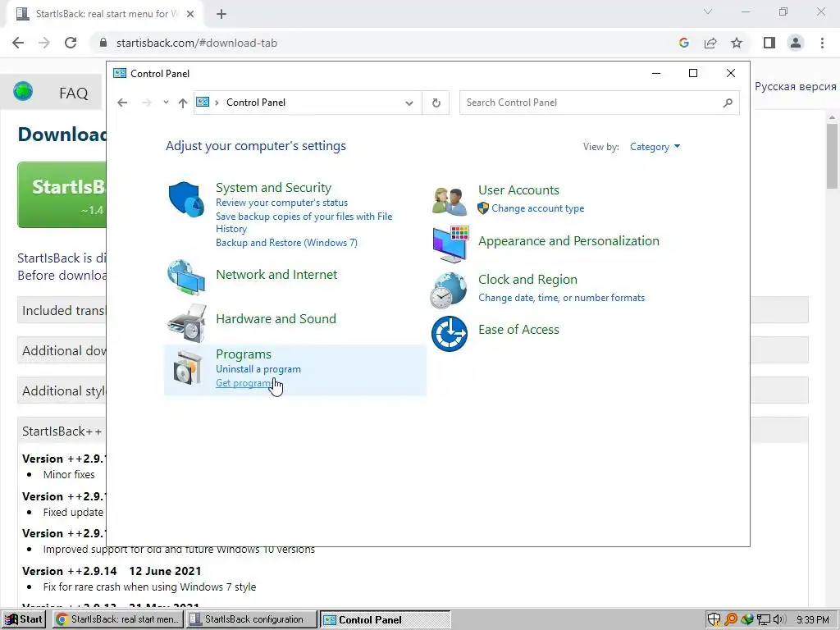The width and height of the screenshot is (840, 630).
Task: Maximize the Control Panel window
Action: tap(692, 73)
